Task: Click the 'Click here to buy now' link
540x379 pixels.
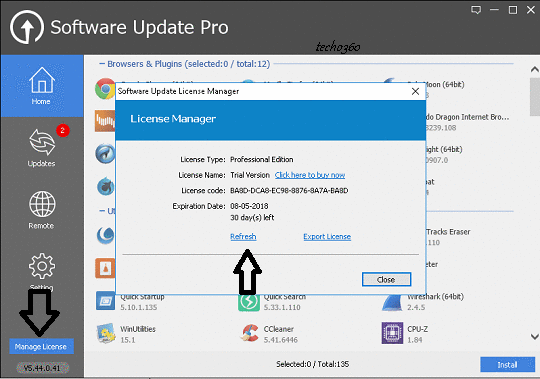Action: click(x=310, y=175)
